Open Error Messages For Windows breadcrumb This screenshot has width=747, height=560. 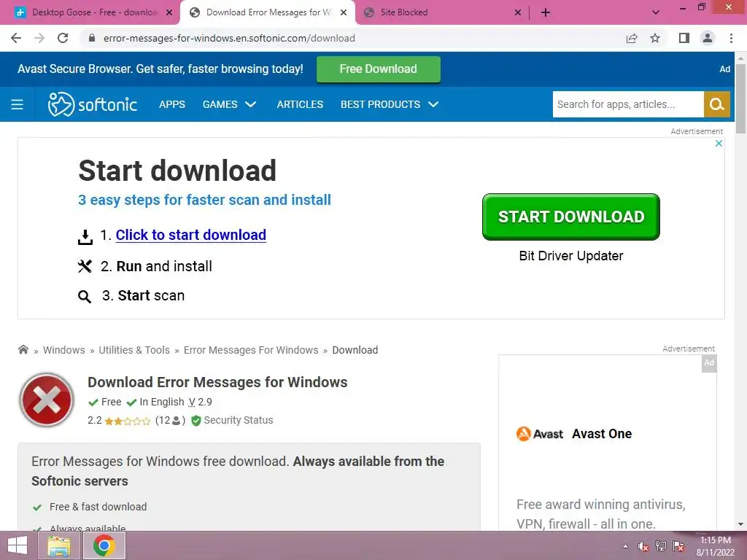point(251,350)
